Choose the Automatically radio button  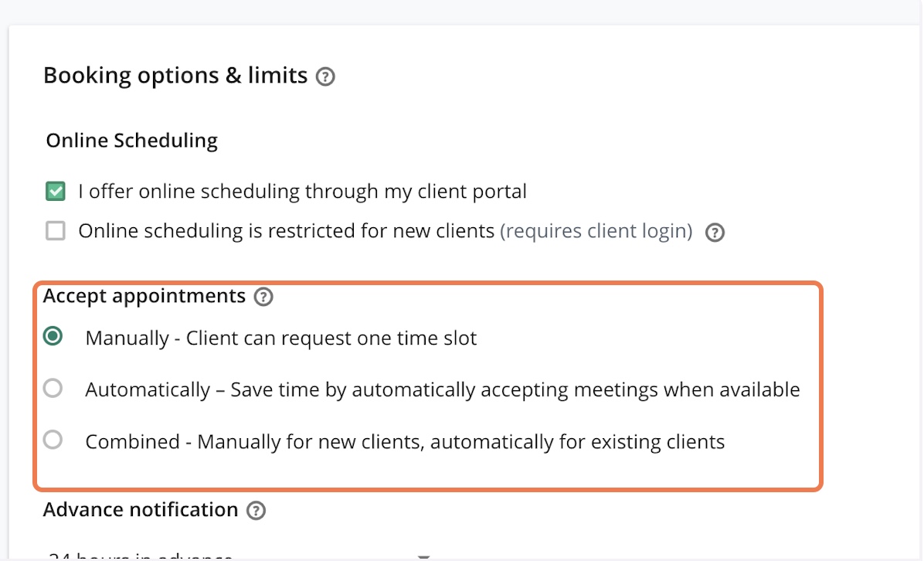(53, 389)
